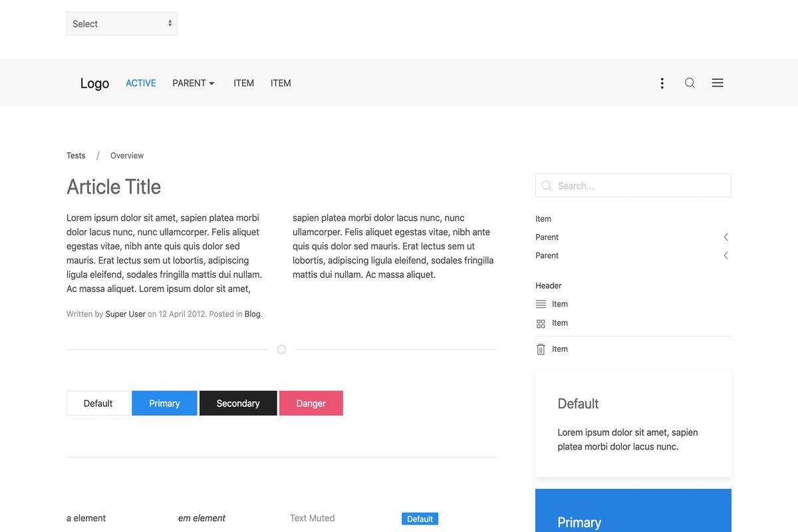Expand the second Parent sidebar item
798x532 pixels.
pos(726,256)
